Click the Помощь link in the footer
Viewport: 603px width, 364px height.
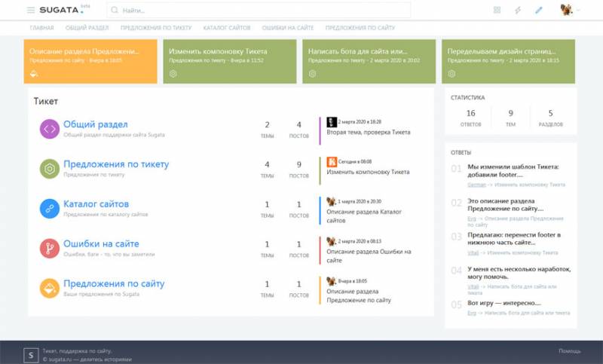point(570,351)
